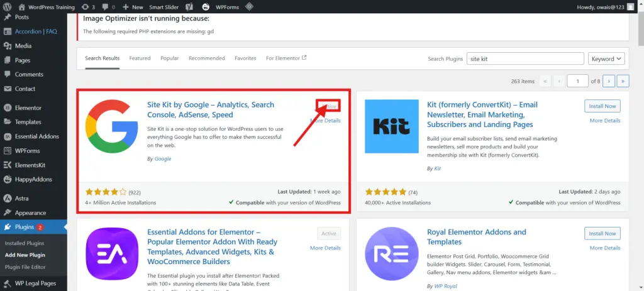This screenshot has width=644, height=291.
Task: Switch to the Popular tab
Action: (170, 58)
